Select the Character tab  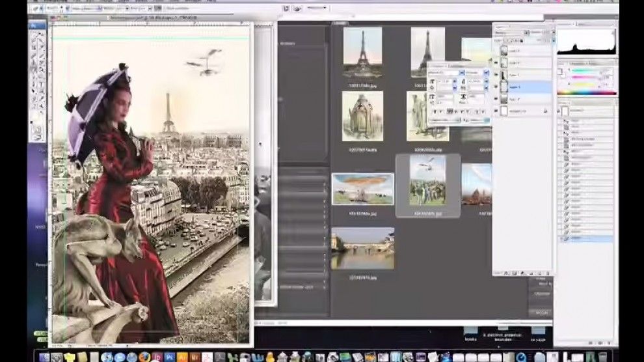[438, 65]
